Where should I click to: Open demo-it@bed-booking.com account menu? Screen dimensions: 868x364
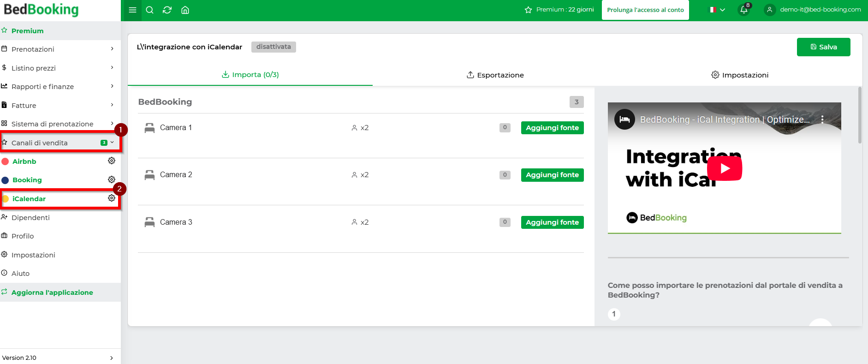820,10
